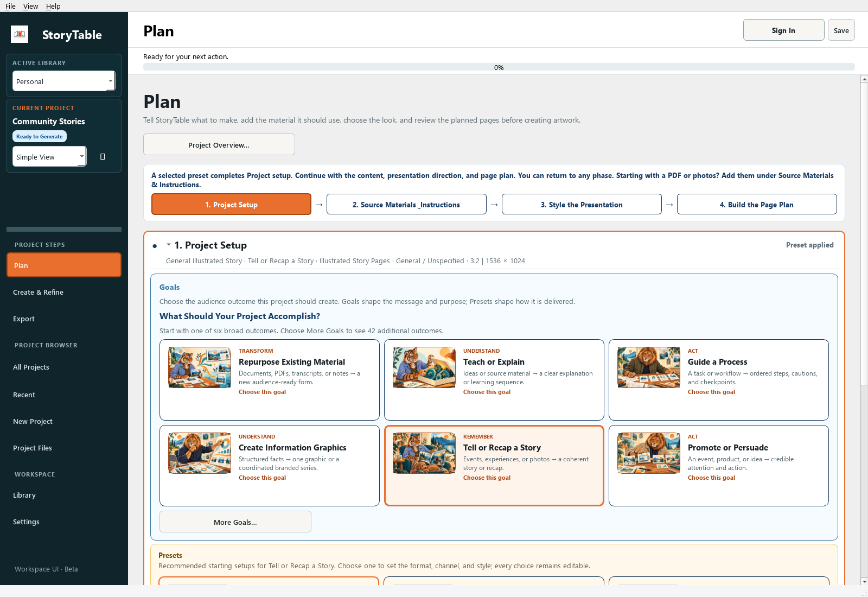Go to 2. Source Materials & Instructions phase
The height and width of the screenshot is (597, 868).
click(406, 205)
